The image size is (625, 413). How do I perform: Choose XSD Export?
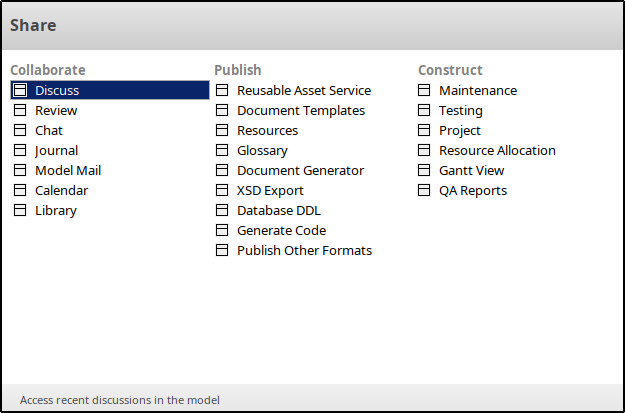coord(270,190)
